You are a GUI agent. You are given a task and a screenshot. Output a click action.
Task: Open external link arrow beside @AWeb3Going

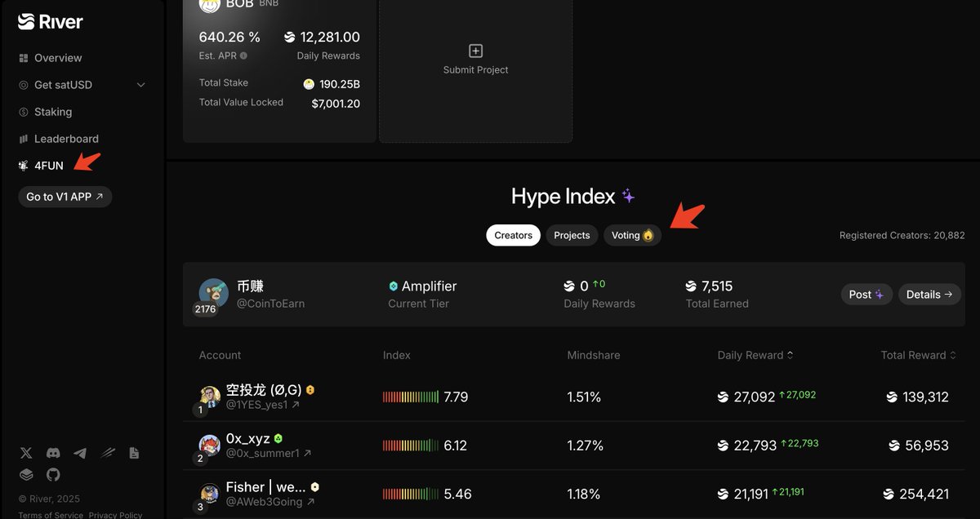click(x=310, y=502)
